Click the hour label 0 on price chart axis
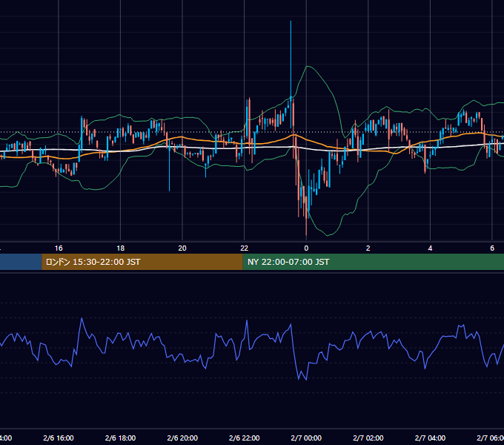The height and width of the screenshot is (445, 504). [306, 248]
